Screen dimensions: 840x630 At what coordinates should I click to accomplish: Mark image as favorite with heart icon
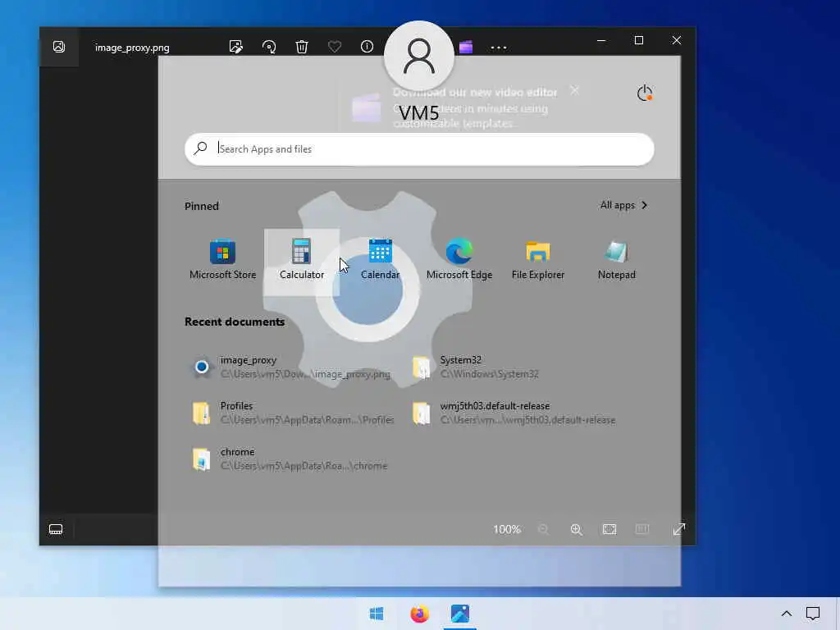(335, 47)
